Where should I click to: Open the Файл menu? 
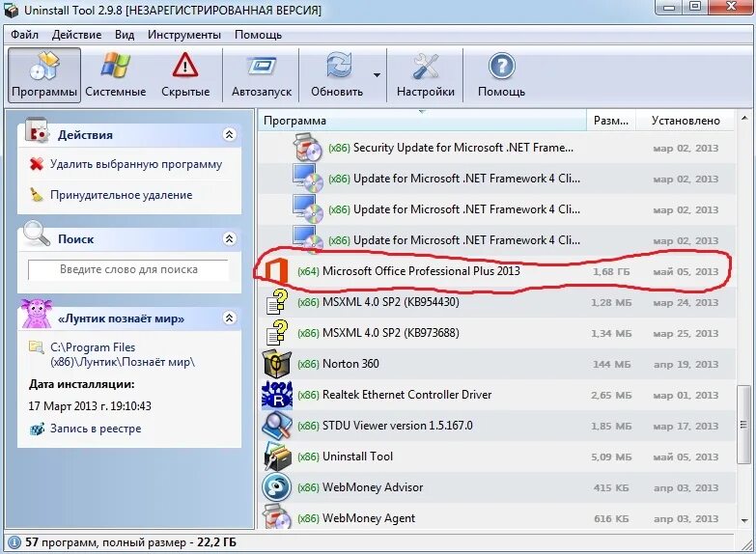[24, 35]
